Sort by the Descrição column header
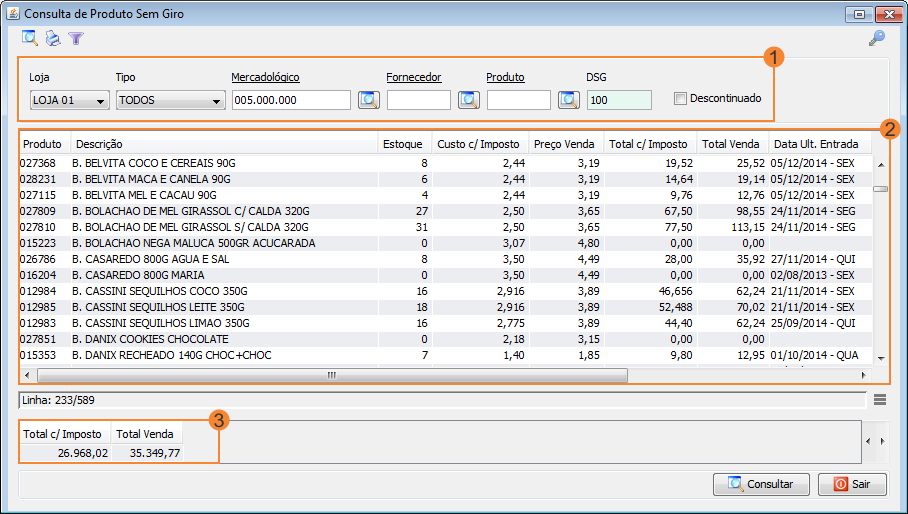 [224, 144]
